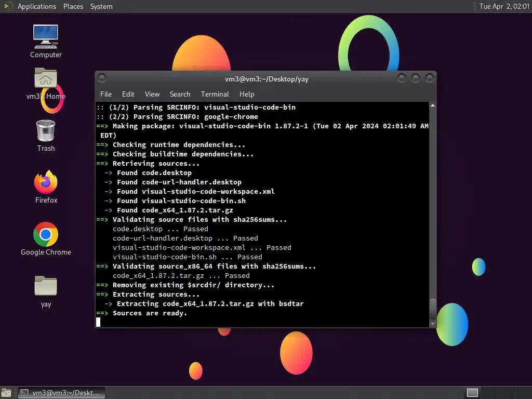Maximize the terminal window
The height and width of the screenshot is (399, 532).
[x=416, y=78]
